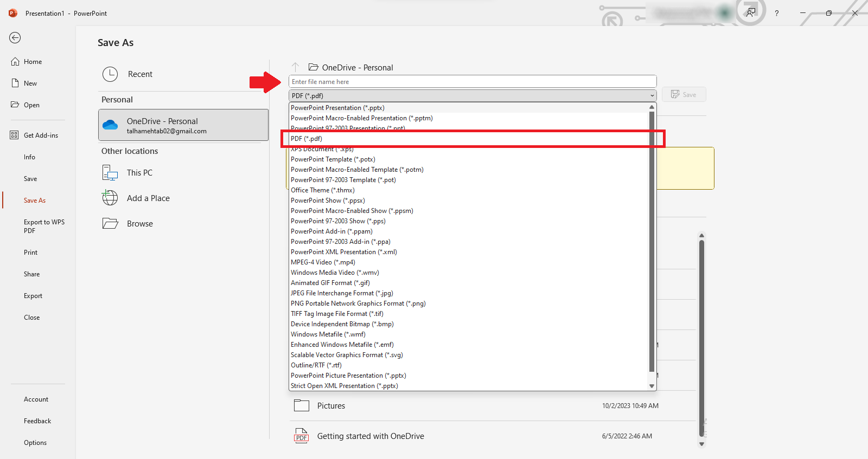Screen dimensions: 868x459
Task: Click the Recent locations button
Action: 183,74
